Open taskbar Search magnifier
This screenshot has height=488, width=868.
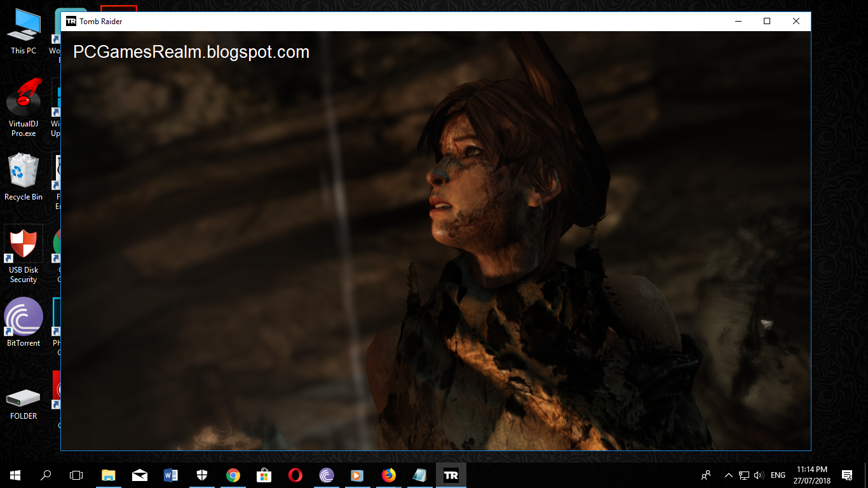[46, 475]
